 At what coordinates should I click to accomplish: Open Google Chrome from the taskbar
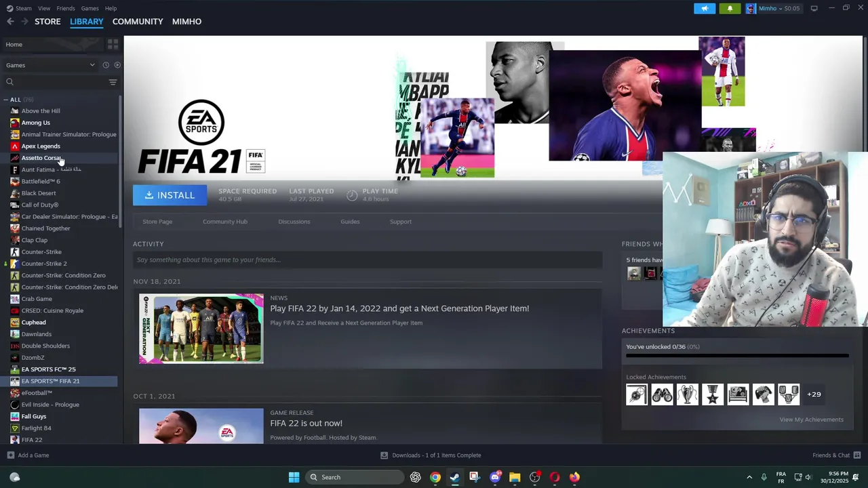coord(435,477)
